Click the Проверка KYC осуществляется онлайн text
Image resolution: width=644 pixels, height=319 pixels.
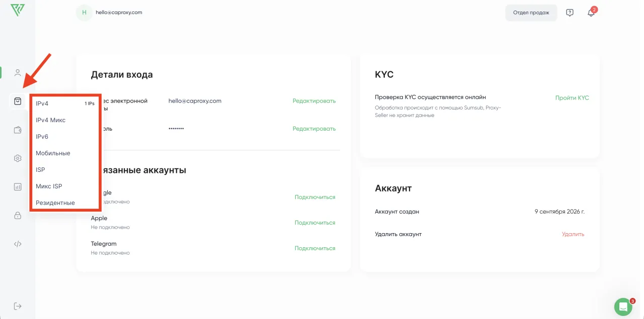pos(431,97)
